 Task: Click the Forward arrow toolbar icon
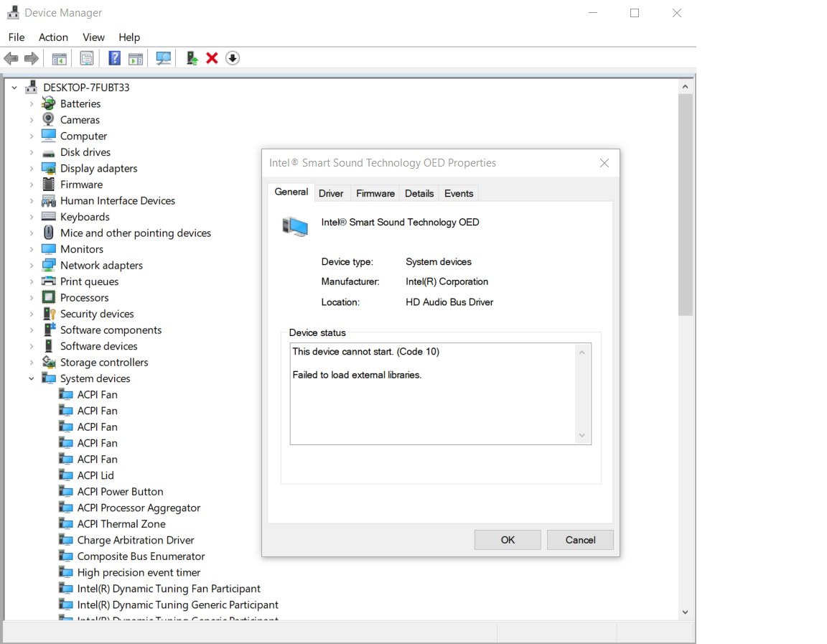[32, 58]
